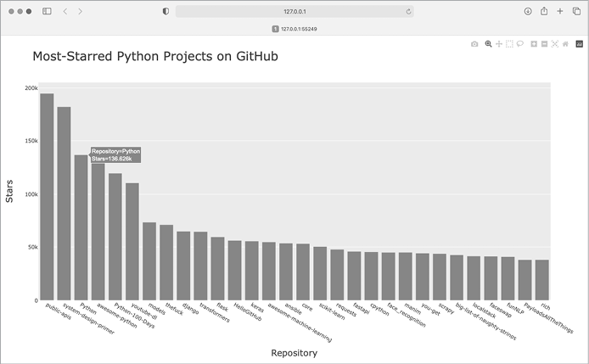
Task: Open the Plotly logo link icon
Action: coord(579,44)
